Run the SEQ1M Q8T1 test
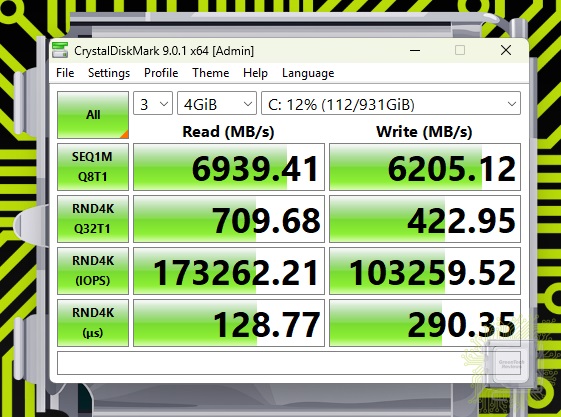The image size is (561, 417). [93, 167]
